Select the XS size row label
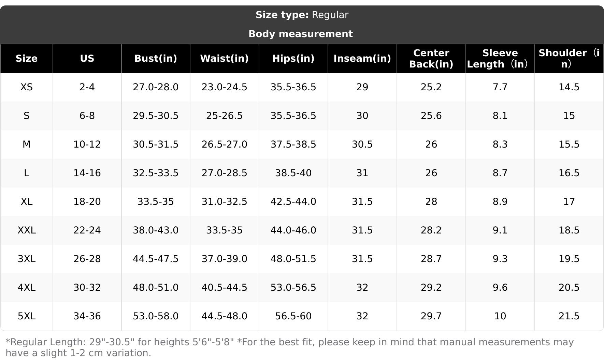Screen dimensions: 604x364 coord(27,87)
